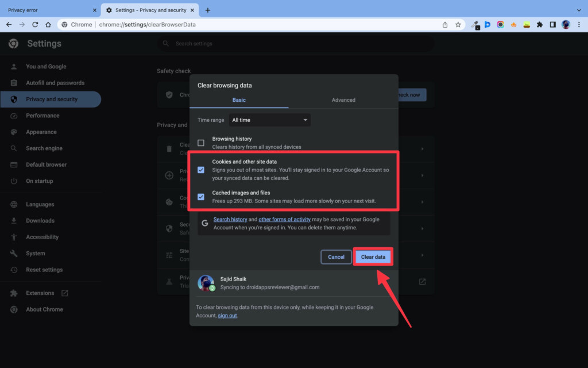The image size is (588, 368).
Task: Open the Search history link
Action: [230, 220]
